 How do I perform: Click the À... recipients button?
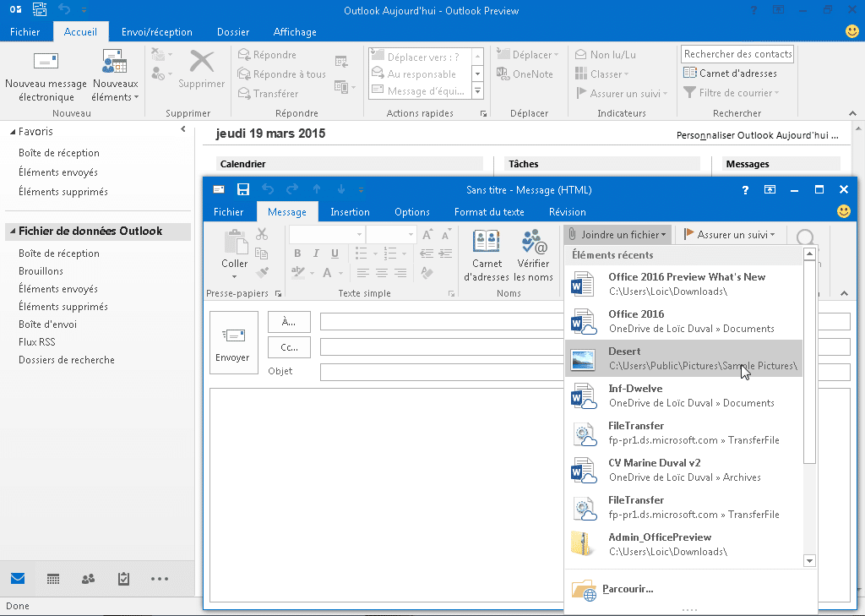click(289, 322)
